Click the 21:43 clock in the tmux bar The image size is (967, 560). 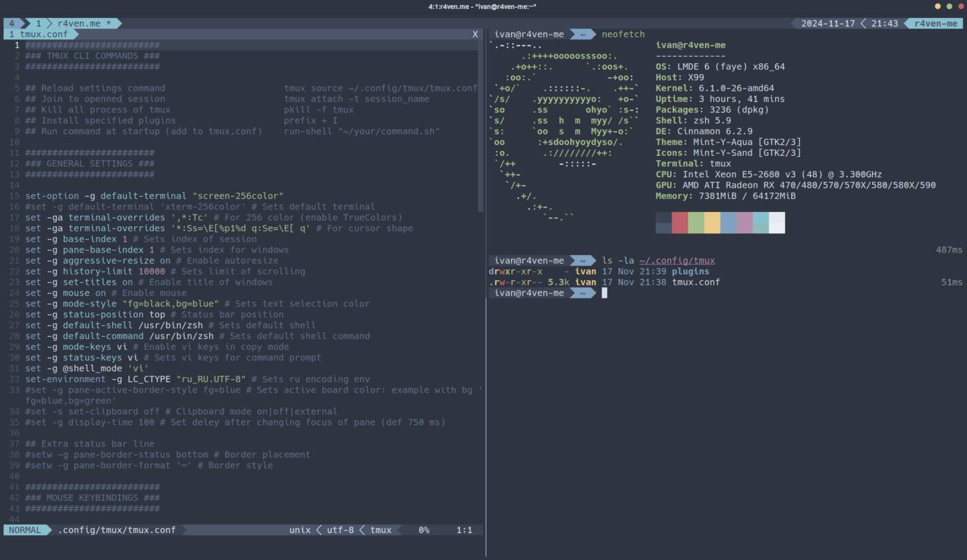884,23
